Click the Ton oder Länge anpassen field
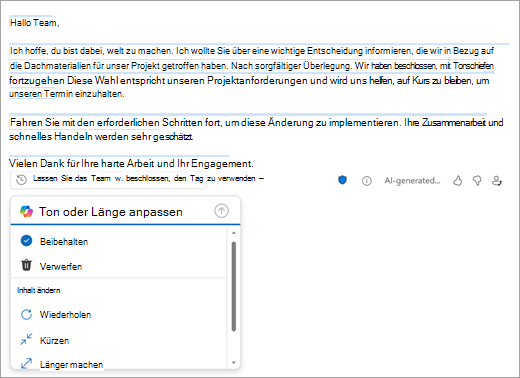The height and width of the screenshot is (378, 520). tap(125, 212)
